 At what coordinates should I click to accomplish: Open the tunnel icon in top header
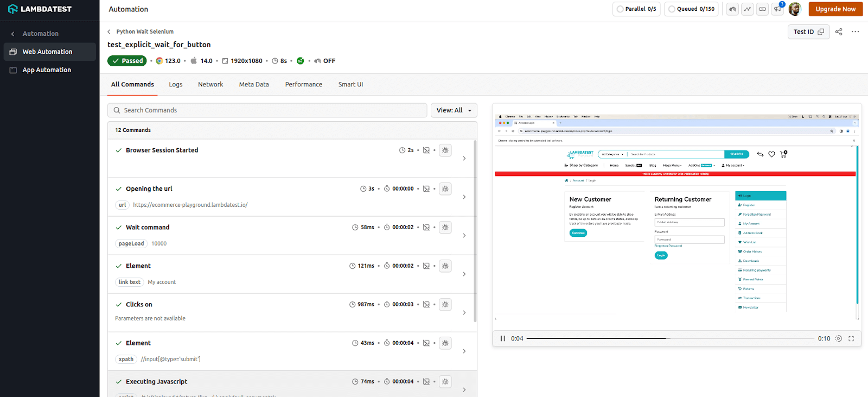click(x=732, y=9)
